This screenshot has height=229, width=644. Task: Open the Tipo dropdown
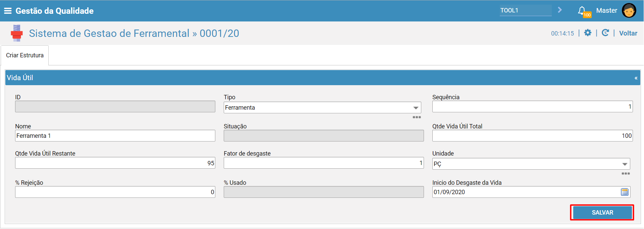point(322,108)
